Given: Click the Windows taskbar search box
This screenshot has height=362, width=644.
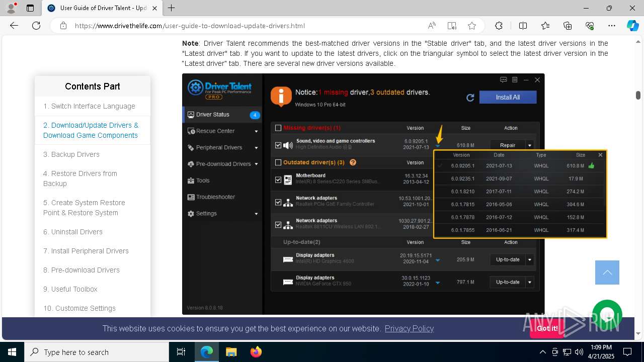Looking at the screenshot, I should [x=97, y=352].
